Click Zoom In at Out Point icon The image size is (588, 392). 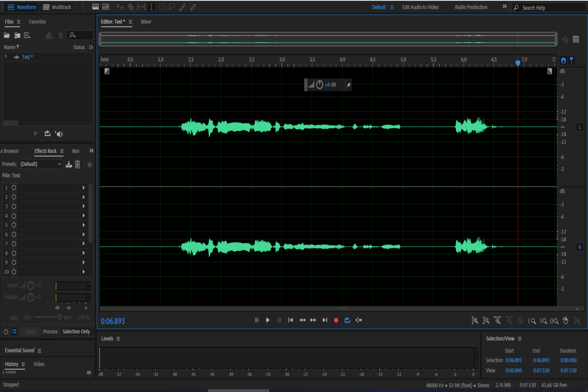pyautogui.click(x=543, y=321)
